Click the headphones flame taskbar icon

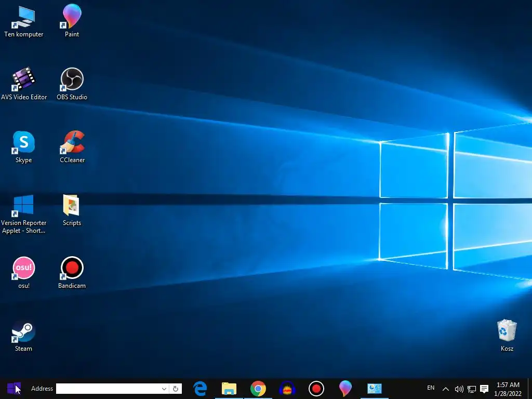pyautogui.click(x=287, y=389)
